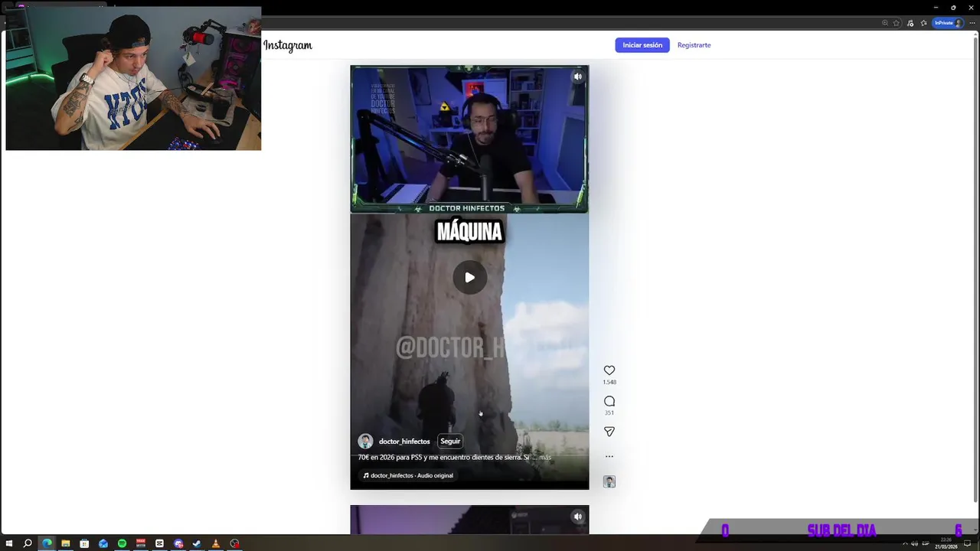Click the audio thumbnail below the three dots
This screenshot has height=551, width=980.
pyautogui.click(x=609, y=481)
